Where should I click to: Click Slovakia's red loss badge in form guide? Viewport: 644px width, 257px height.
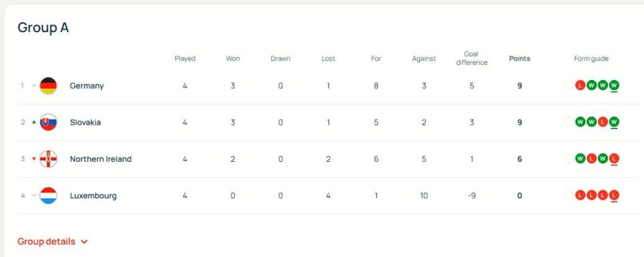602,122
